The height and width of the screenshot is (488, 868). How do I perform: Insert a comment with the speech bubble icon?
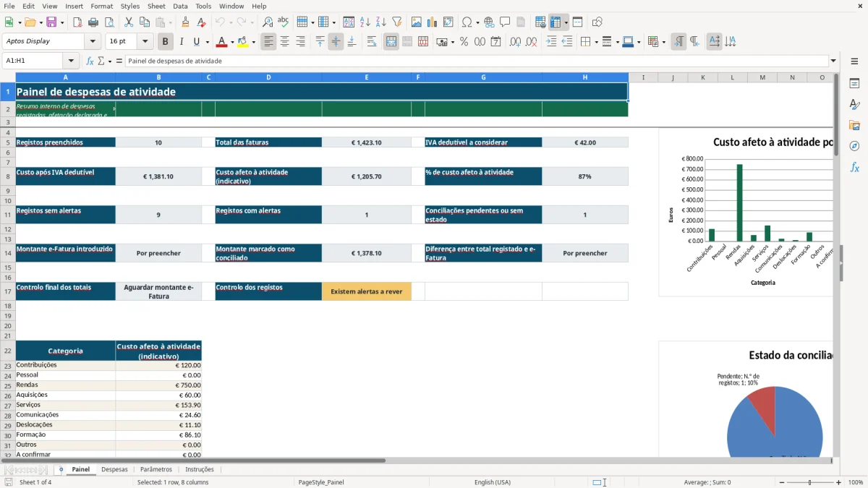pyautogui.click(x=505, y=22)
